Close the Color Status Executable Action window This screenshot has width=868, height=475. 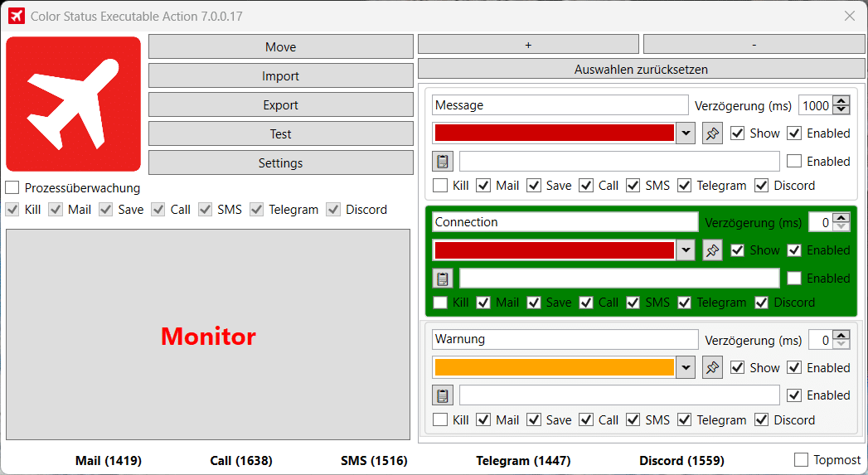850,16
